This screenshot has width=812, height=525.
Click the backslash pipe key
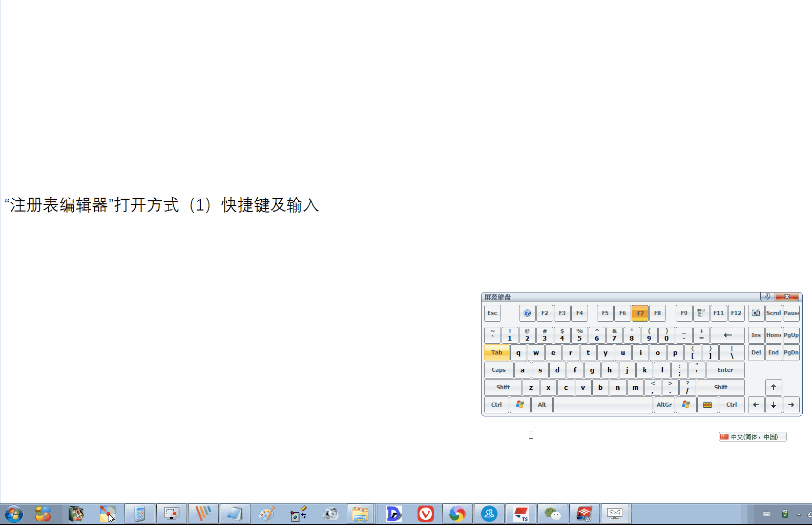(732, 352)
